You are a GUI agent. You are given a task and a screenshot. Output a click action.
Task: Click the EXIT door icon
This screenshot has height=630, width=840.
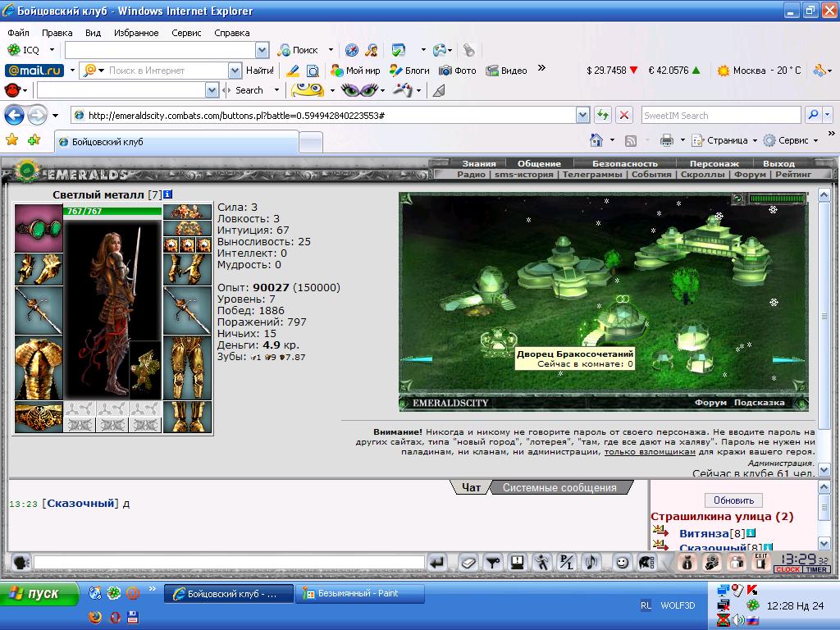tap(760, 562)
